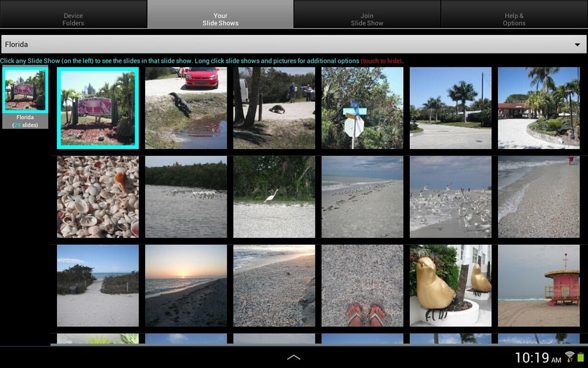Image resolution: width=588 pixels, height=368 pixels.
Task: Select the sandy beach access path photo
Action: tap(98, 285)
